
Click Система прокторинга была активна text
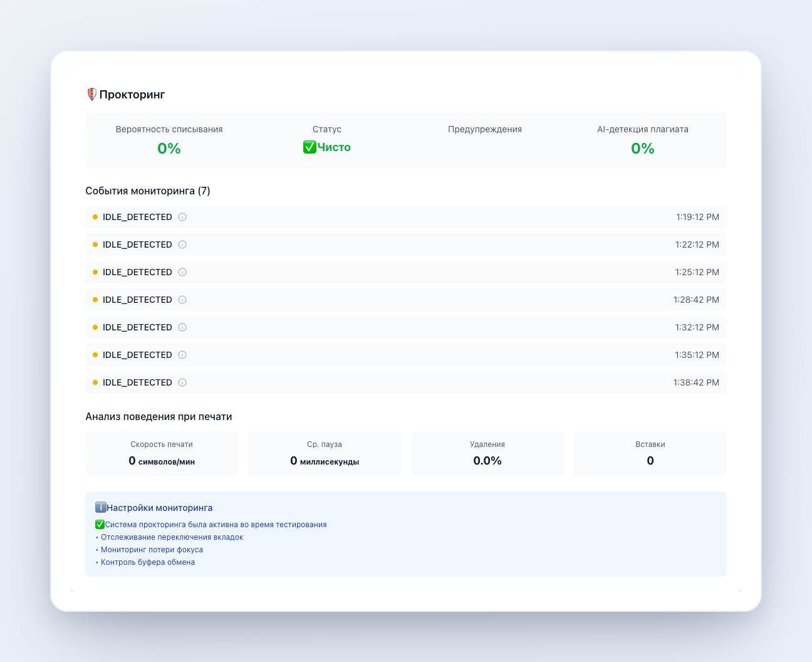tap(216, 525)
